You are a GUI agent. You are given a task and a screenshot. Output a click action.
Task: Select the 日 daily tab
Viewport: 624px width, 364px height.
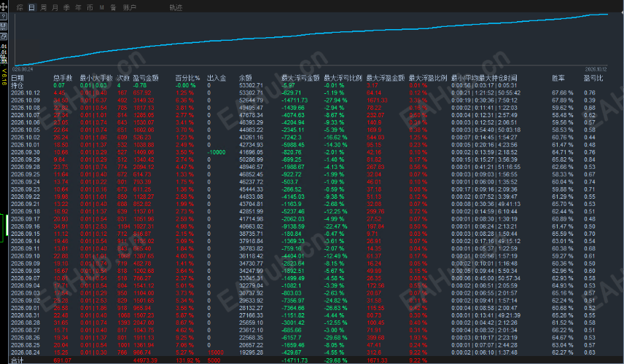click(x=31, y=7)
